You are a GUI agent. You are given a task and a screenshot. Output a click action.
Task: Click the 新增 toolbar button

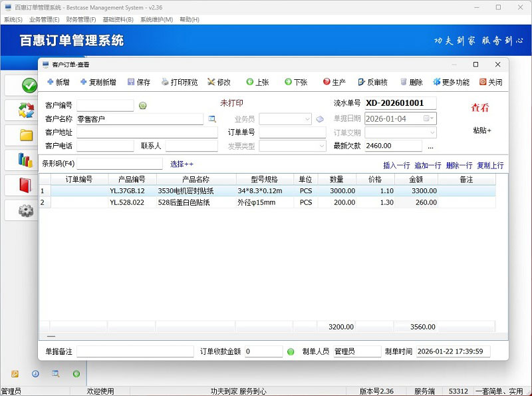(x=59, y=82)
